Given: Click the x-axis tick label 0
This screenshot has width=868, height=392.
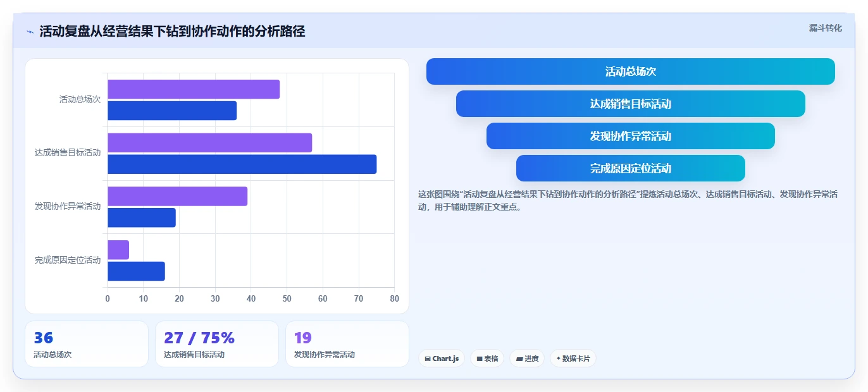Looking at the screenshot, I should pos(108,298).
